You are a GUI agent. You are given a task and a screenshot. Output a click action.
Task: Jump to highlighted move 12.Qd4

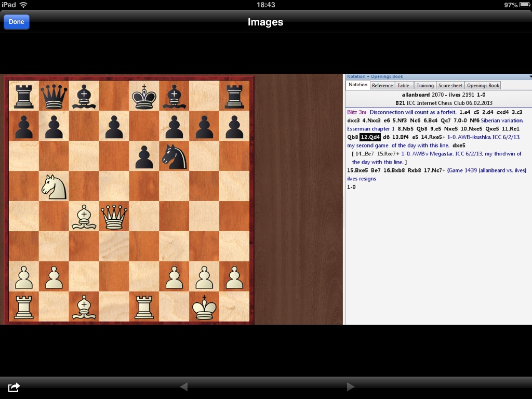pyautogui.click(x=370, y=137)
